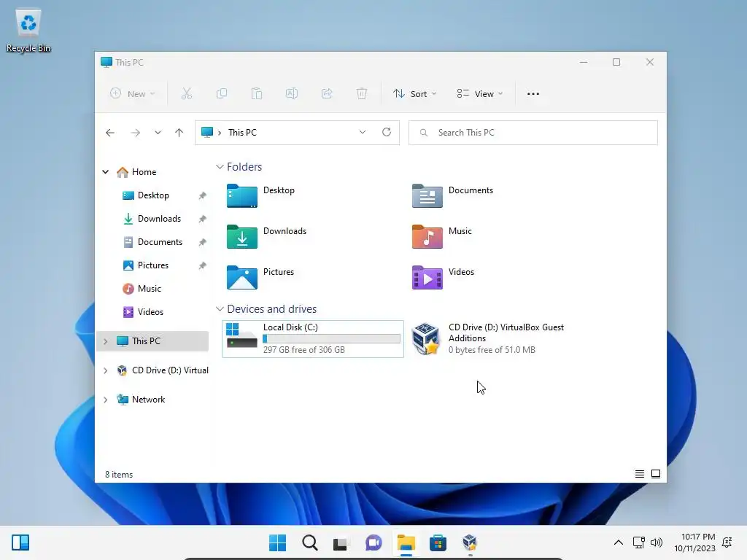Unpin Documents using its pin icon
Viewport: 747px width, 560px height.
pos(203,242)
